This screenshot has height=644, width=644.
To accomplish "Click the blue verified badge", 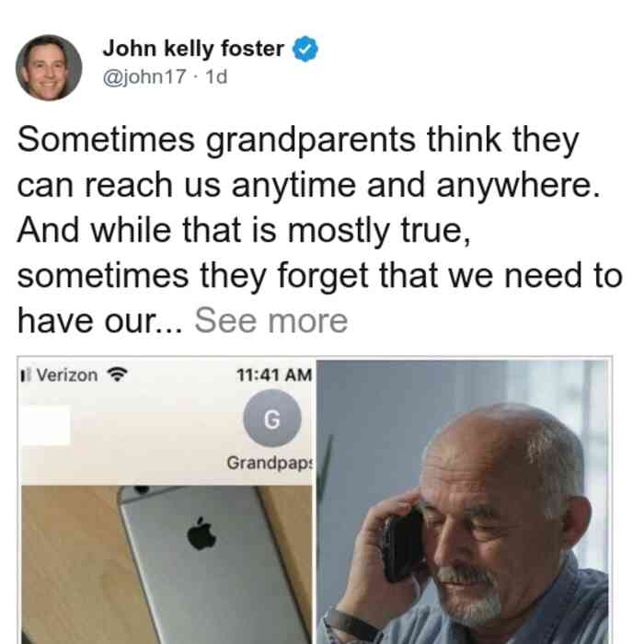I will tap(305, 49).
